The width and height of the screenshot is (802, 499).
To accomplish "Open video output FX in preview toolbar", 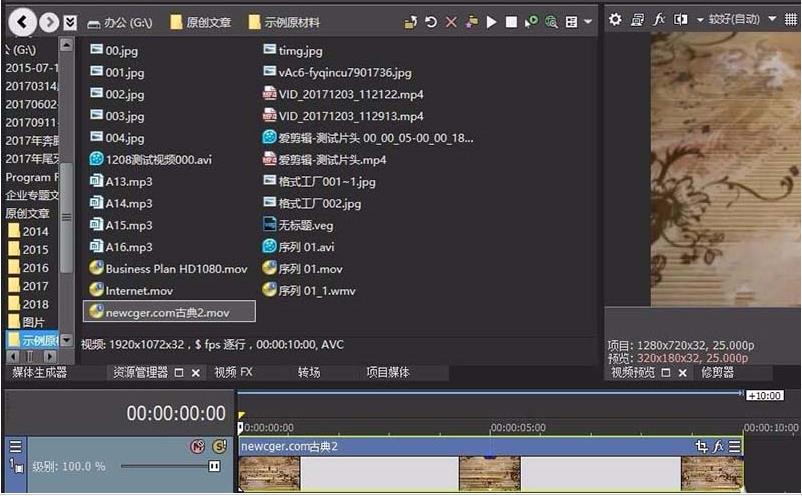I will (x=659, y=19).
